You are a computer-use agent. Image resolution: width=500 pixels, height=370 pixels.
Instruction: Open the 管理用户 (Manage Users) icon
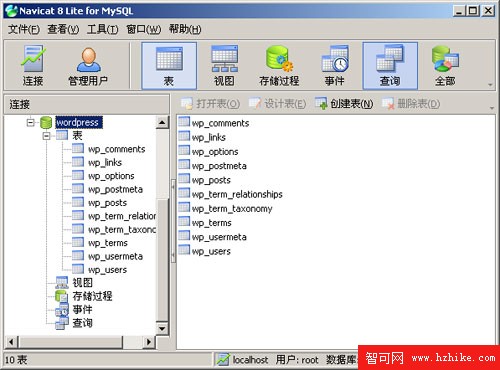88,65
